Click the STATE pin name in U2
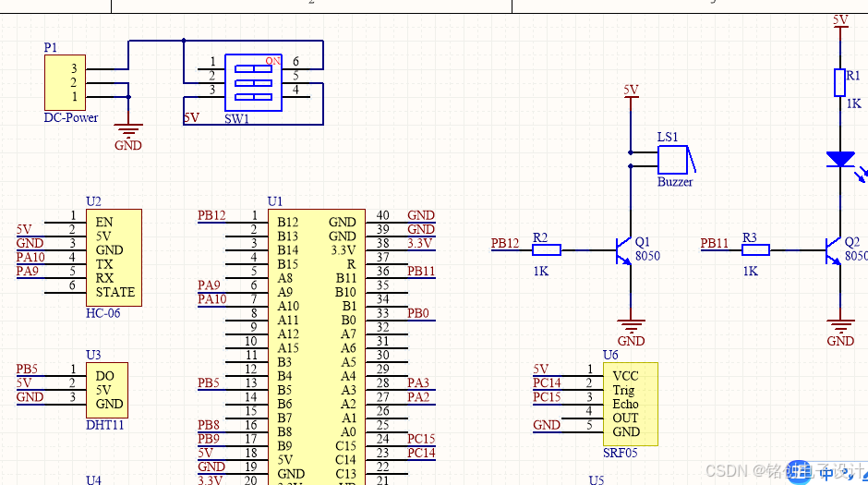This screenshot has width=868, height=485. (x=115, y=292)
